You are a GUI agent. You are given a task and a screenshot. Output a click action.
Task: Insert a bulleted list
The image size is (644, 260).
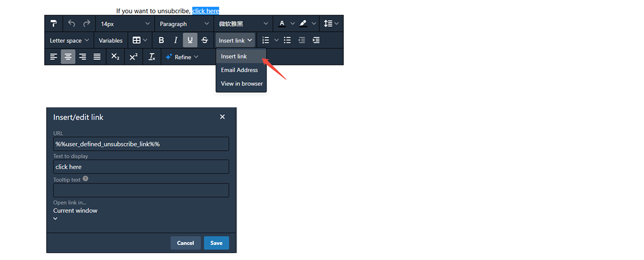[x=288, y=40]
